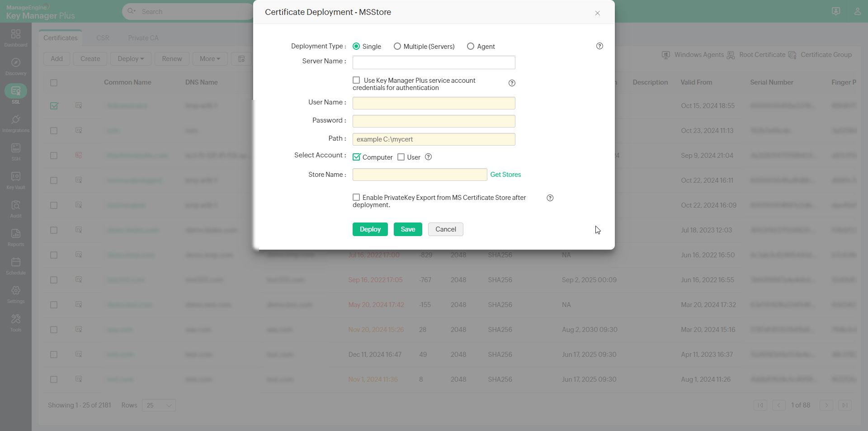This screenshot has width=868, height=431.
Task: Click the Password input field
Action: tap(434, 121)
